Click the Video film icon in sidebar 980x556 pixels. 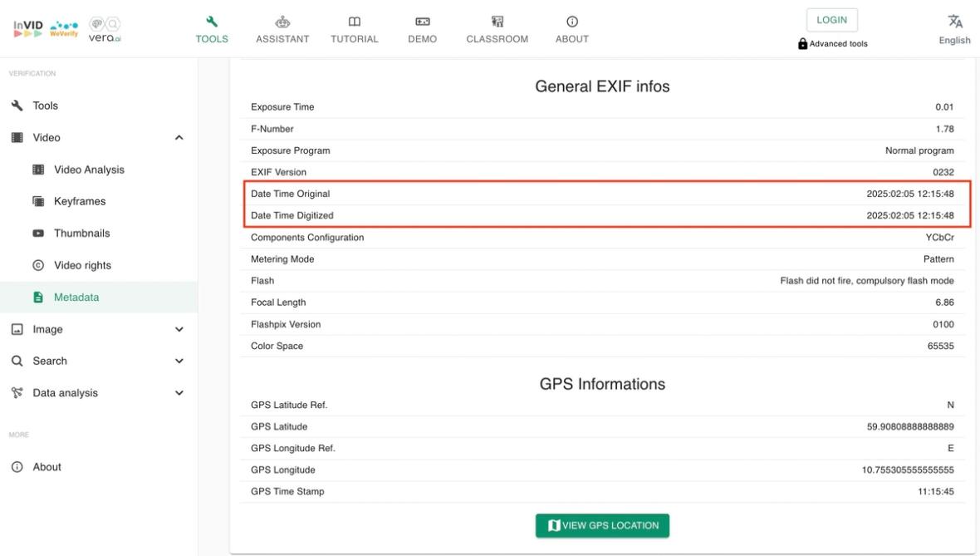17,138
